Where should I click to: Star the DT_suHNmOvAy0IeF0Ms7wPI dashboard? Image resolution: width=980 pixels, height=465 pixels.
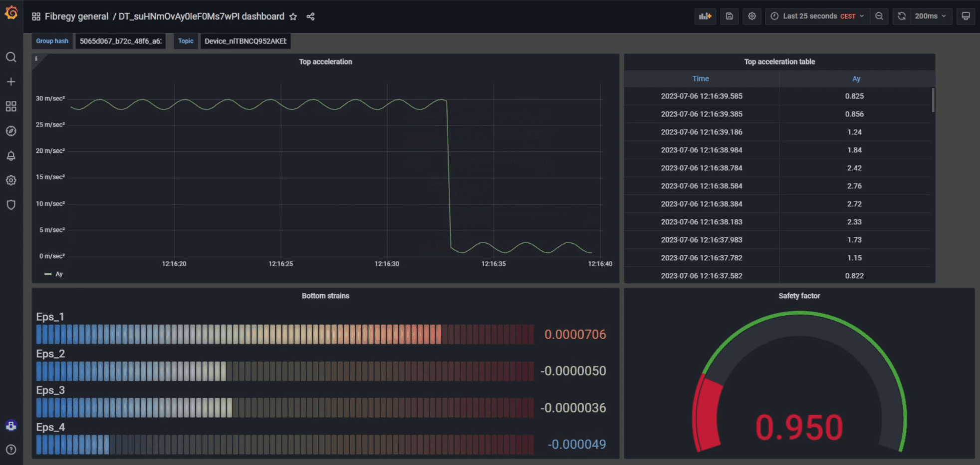pyautogui.click(x=293, y=16)
